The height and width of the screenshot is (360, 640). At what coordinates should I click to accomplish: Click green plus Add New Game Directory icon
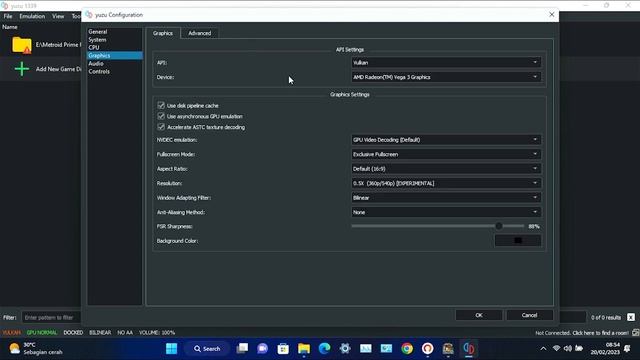pyautogui.click(x=22, y=69)
